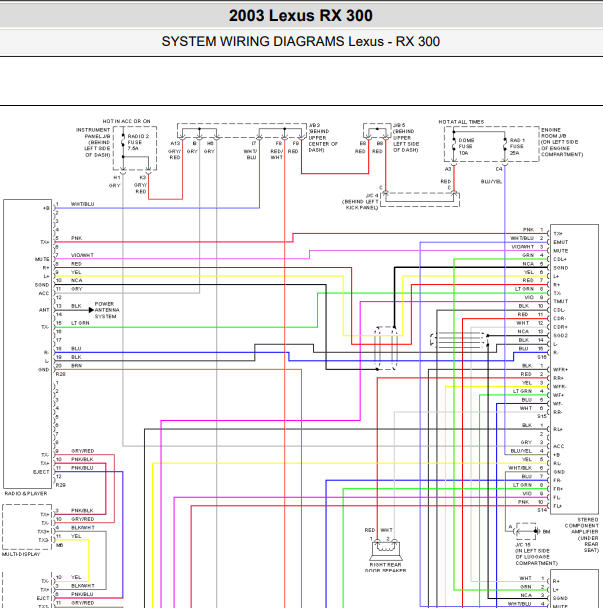This screenshot has height=608, width=603.
Task: Click the "BM" label beside J/C 15
Action: [x=546, y=532]
